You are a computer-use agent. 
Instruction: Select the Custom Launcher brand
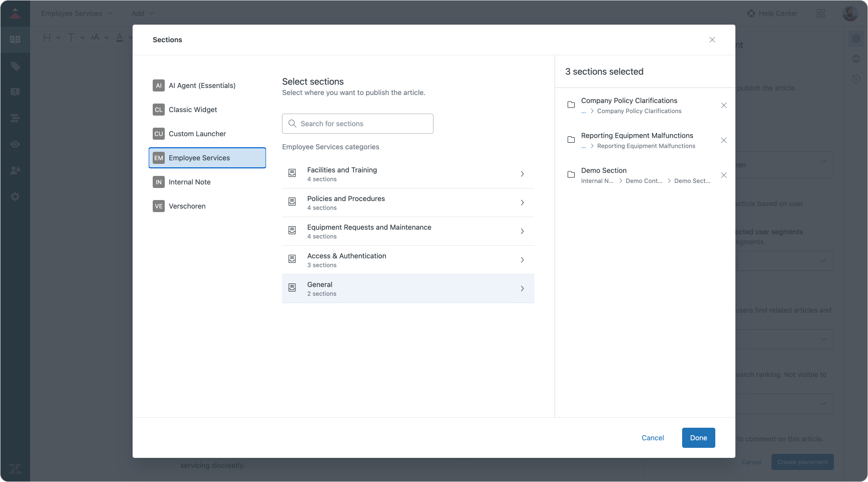click(197, 134)
